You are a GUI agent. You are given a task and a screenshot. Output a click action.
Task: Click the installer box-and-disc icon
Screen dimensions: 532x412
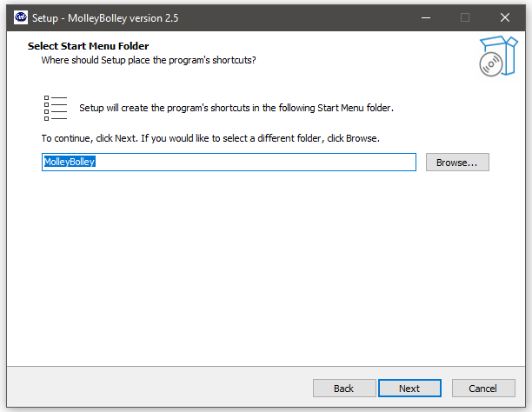click(498, 56)
